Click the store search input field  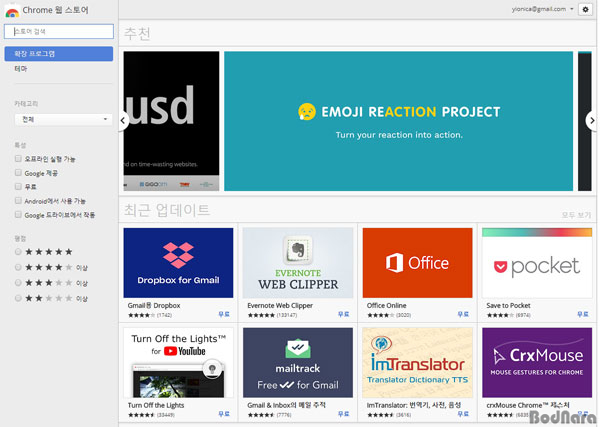pos(59,31)
